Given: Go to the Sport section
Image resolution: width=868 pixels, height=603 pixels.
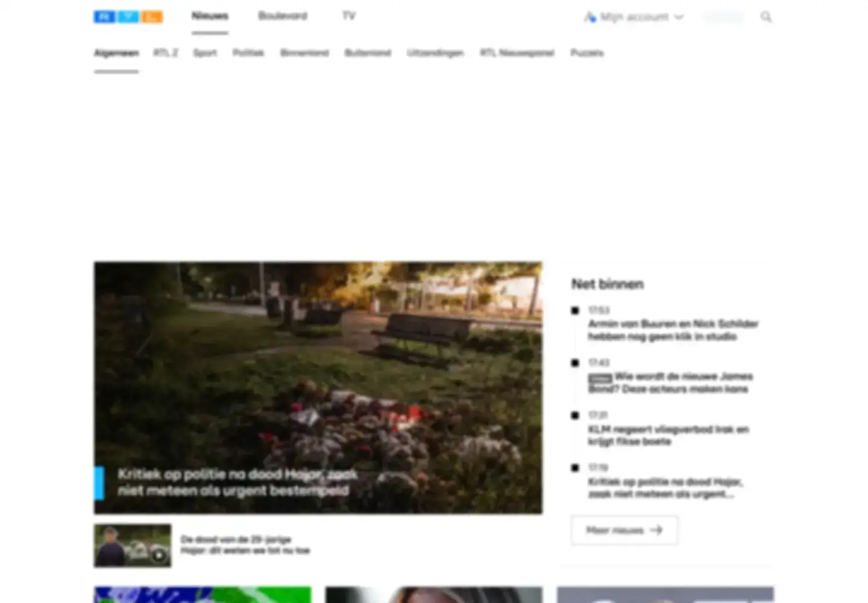Looking at the screenshot, I should point(205,53).
